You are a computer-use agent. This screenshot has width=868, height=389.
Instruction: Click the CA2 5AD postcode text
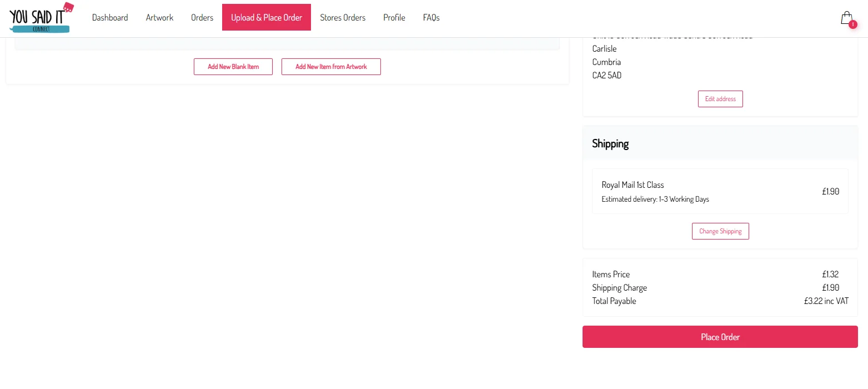pyautogui.click(x=607, y=75)
